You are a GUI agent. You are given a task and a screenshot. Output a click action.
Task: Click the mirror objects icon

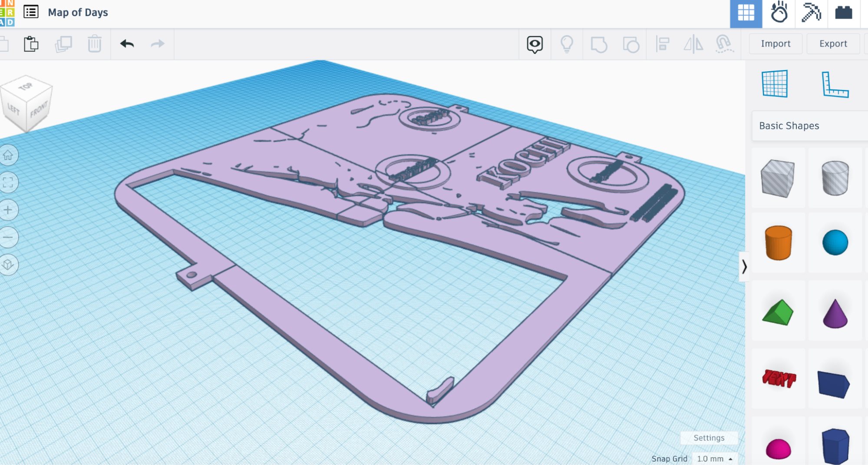693,44
